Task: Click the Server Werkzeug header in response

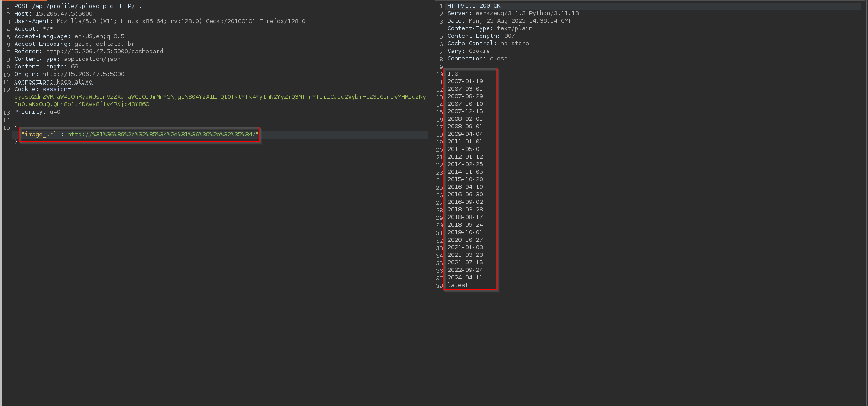Action: coord(513,13)
